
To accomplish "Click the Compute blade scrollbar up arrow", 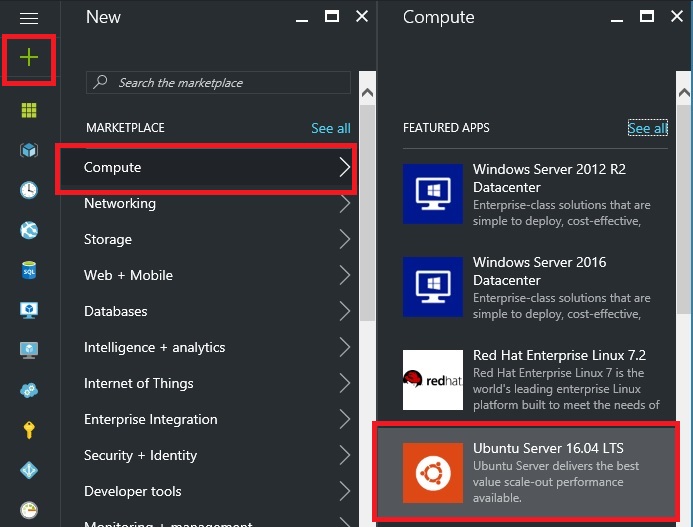I will 684,92.
